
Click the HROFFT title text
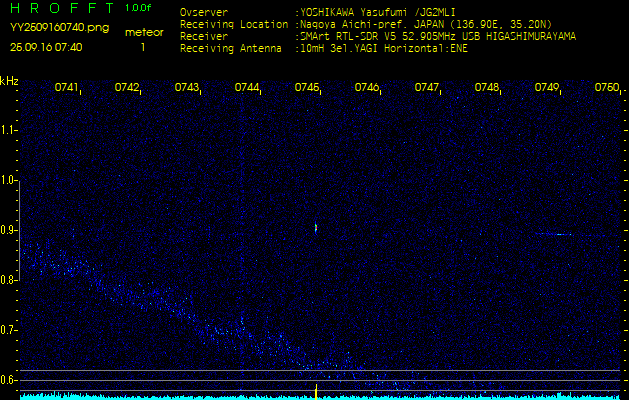tap(50, 8)
